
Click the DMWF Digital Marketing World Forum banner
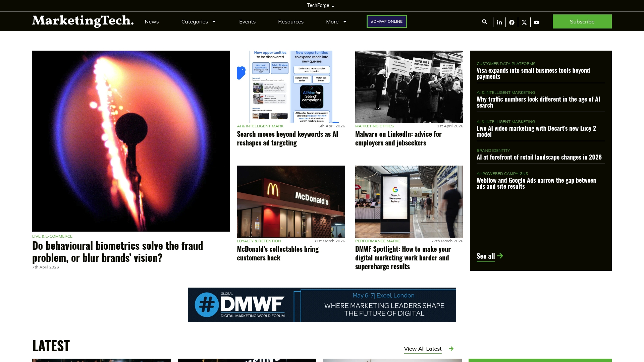[322, 305]
